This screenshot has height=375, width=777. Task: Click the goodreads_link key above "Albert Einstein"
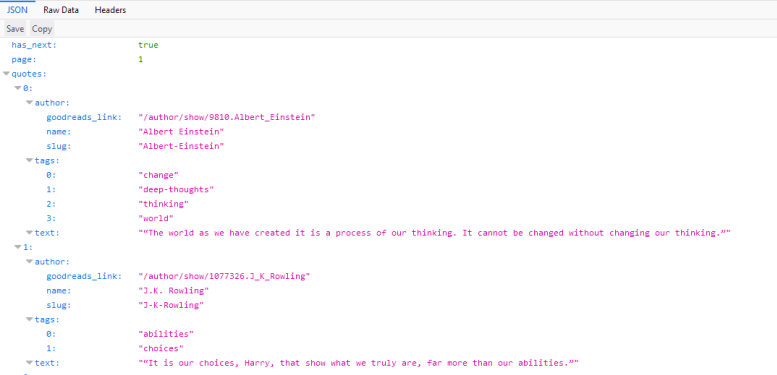tap(84, 117)
